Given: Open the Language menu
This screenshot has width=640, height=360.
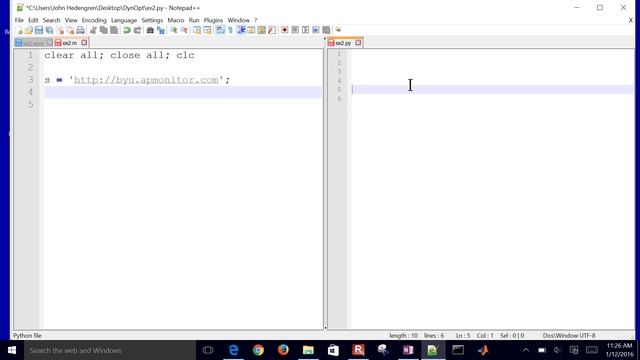Looking at the screenshot, I should [x=124, y=20].
